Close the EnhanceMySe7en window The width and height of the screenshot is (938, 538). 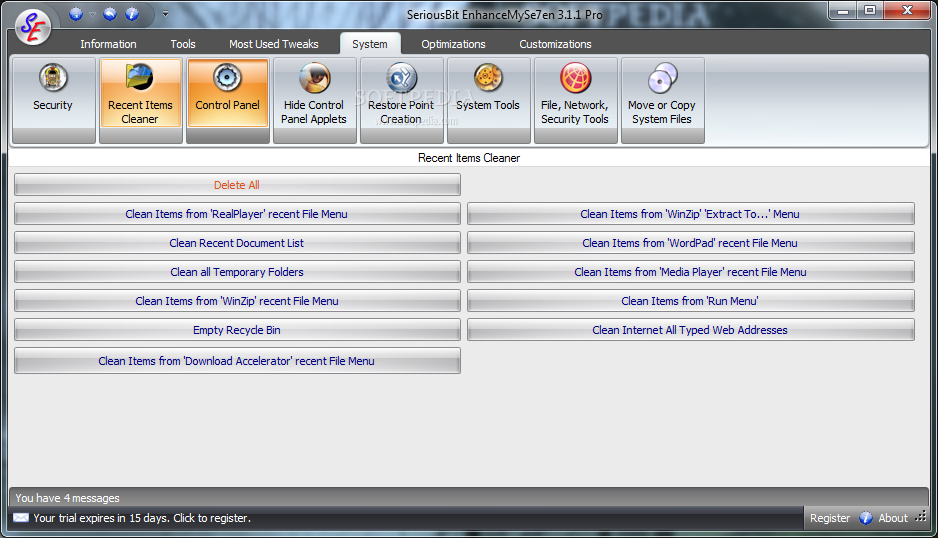[906, 11]
